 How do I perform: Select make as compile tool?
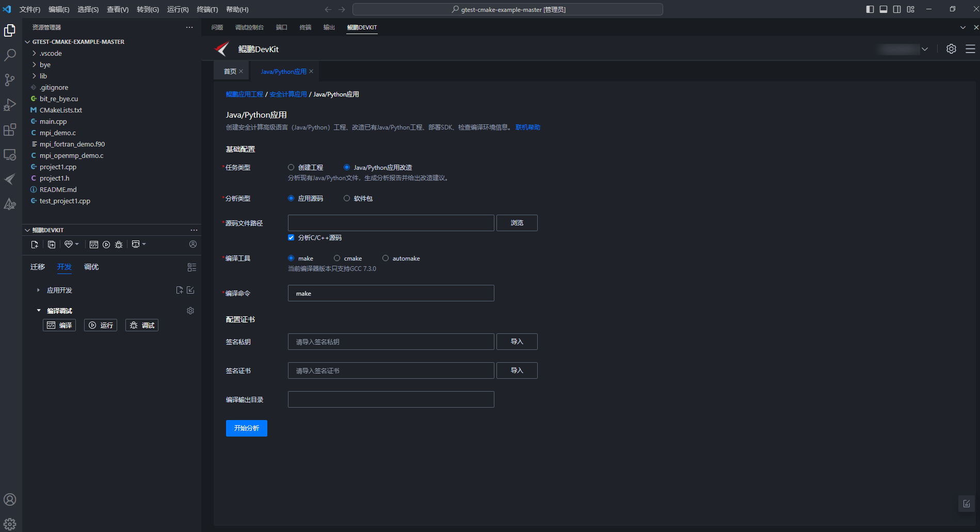tap(291, 258)
